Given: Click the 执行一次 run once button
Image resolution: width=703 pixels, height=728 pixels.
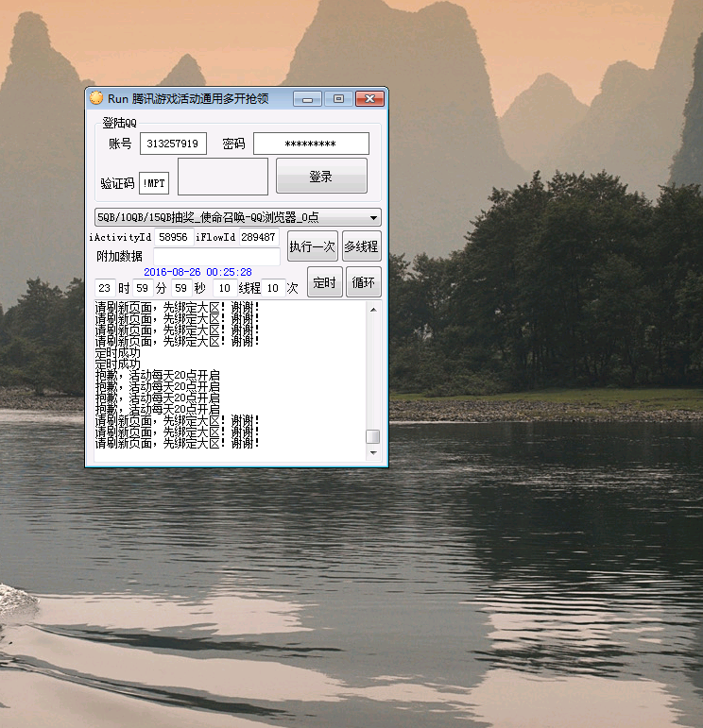Looking at the screenshot, I should coord(312,246).
